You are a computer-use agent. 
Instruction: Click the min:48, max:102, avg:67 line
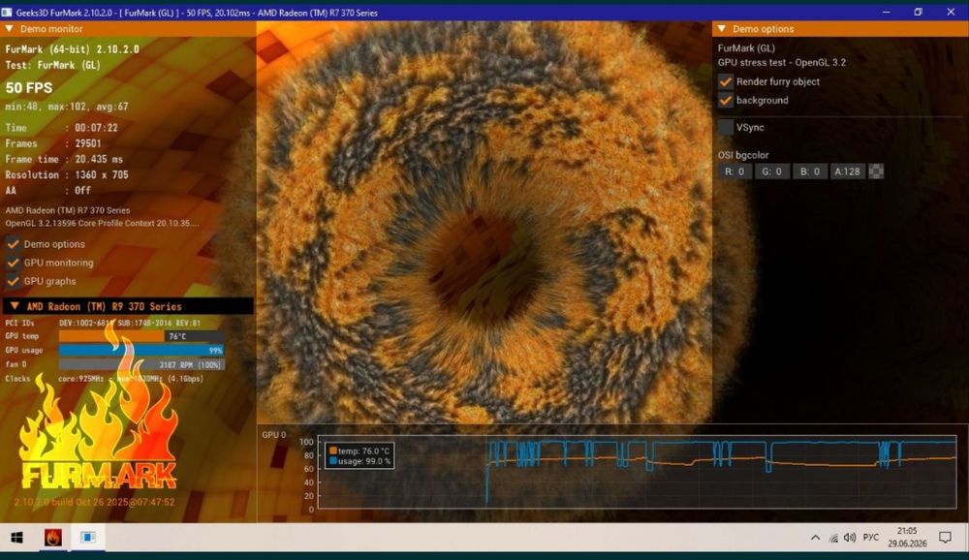tap(67, 107)
